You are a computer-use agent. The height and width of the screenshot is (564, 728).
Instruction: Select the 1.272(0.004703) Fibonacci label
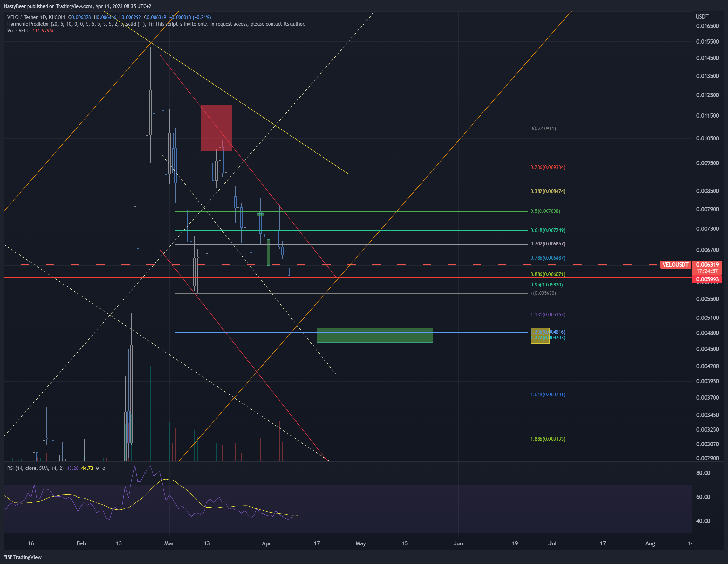click(x=548, y=338)
